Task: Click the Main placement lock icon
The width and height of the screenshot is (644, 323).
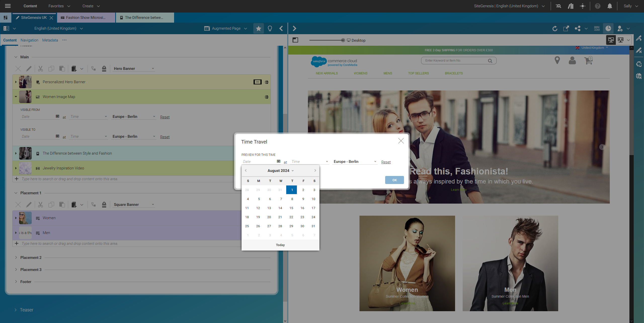Action: [104, 69]
